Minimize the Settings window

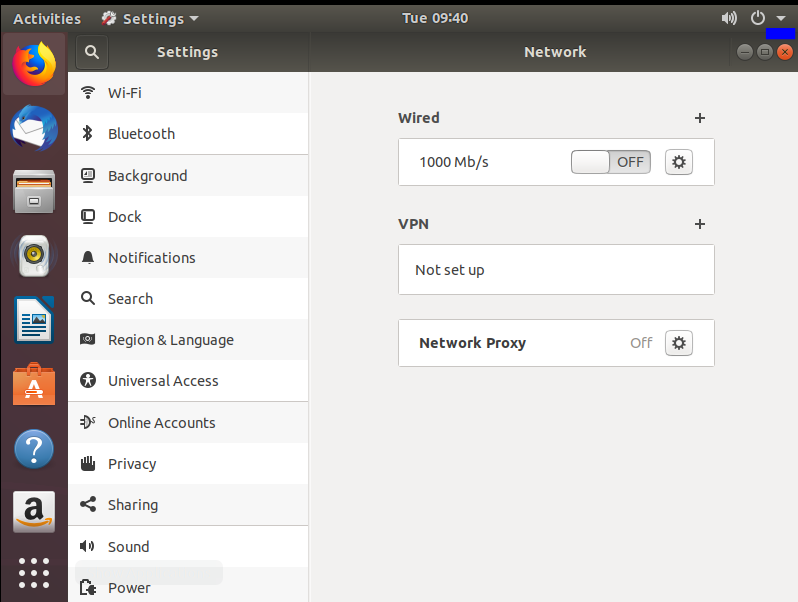(x=745, y=52)
